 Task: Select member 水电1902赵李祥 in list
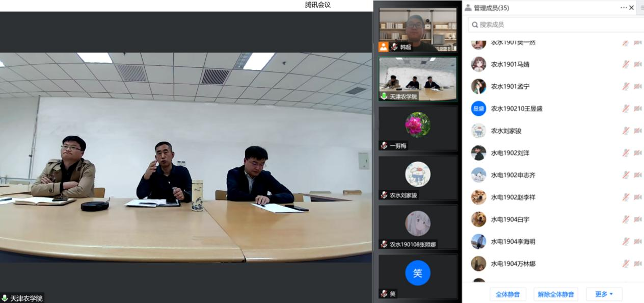point(513,197)
